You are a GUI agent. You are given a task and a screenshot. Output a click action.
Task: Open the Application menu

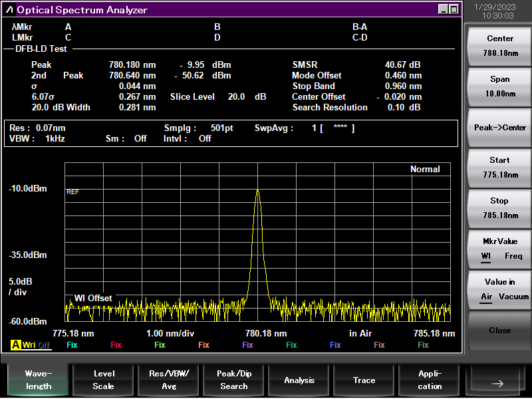430,380
